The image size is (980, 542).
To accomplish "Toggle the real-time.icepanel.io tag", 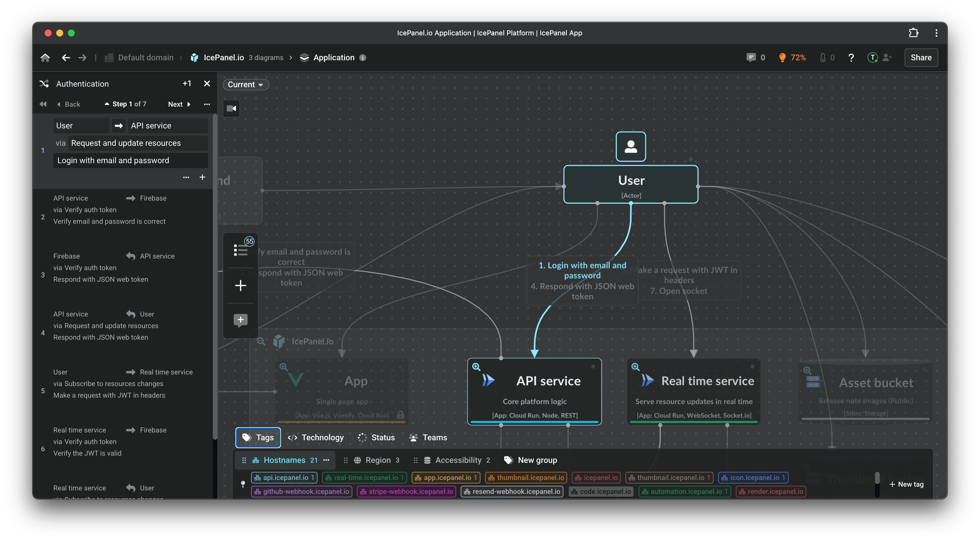I will click(364, 478).
